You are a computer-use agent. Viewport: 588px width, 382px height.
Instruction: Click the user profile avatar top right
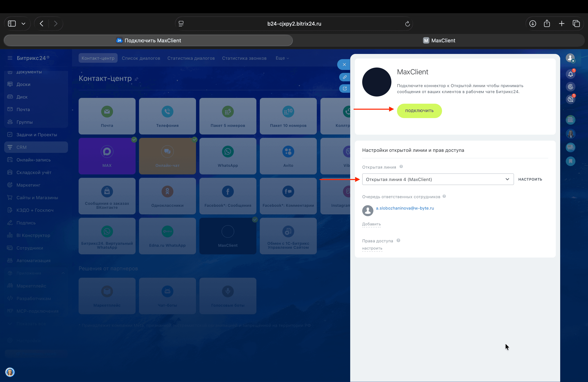click(x=570, y=58)
